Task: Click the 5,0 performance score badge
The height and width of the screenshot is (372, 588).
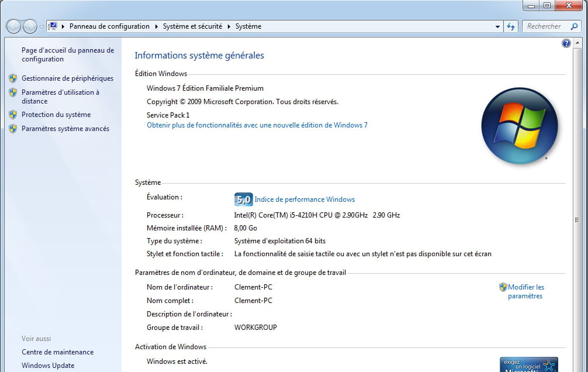Action: pos(243,199)
